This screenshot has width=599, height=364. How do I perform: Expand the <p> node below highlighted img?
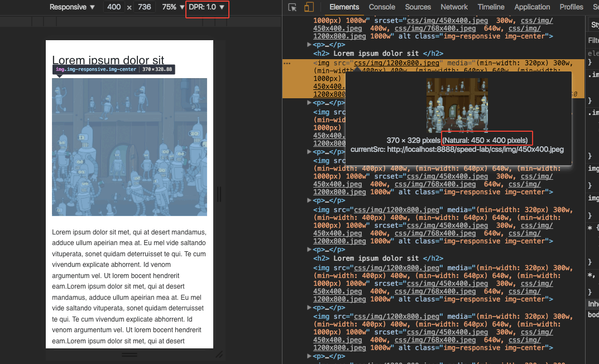coord(310,103)
